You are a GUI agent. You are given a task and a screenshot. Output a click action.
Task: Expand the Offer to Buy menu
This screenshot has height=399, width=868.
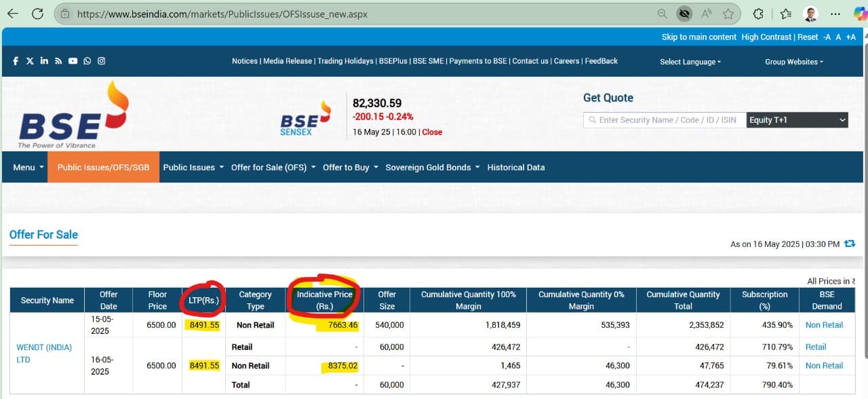coord(351,167)
